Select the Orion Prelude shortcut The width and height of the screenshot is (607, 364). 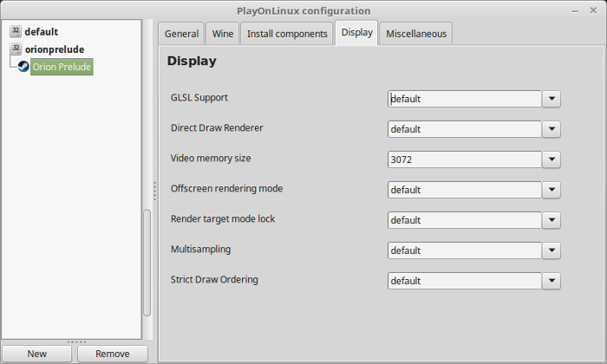pos(62,67)
